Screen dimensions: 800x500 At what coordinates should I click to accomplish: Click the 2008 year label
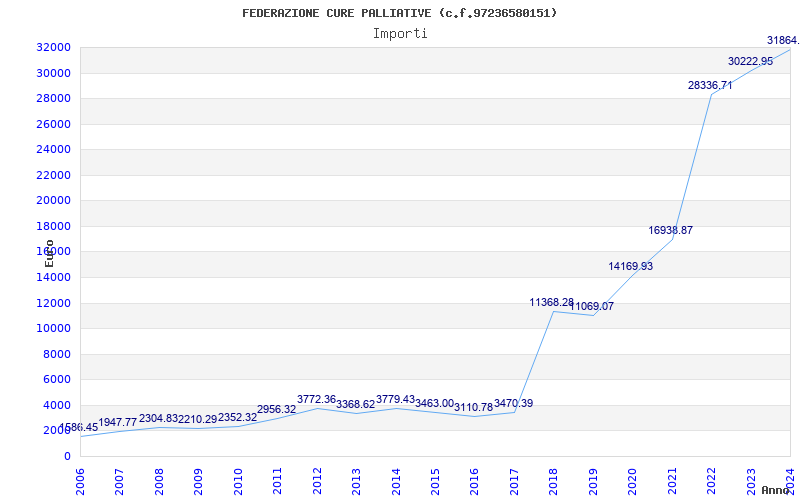[159, 482]
